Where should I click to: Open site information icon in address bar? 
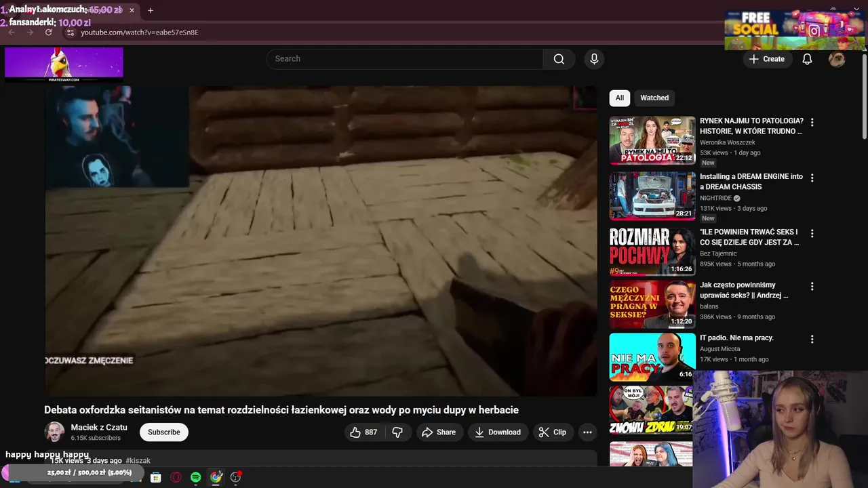pyautogui.click(x=69, y=33)
